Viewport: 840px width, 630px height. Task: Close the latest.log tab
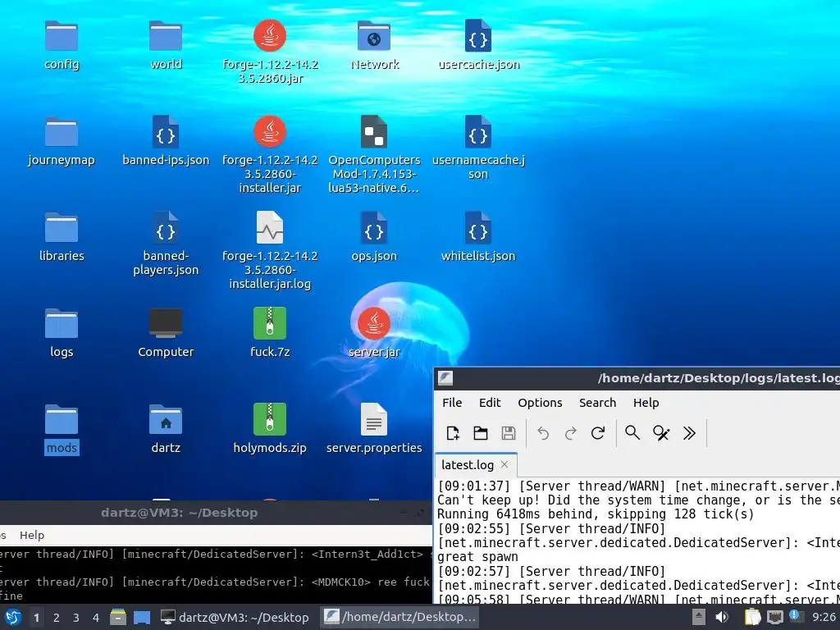(x=504, y=464)
